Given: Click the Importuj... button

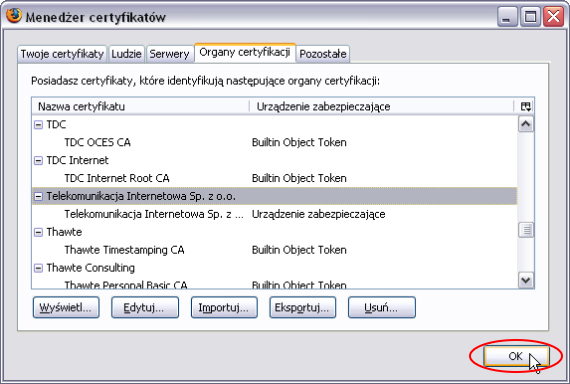Looking at the screenshot, I should click(224, 308).
